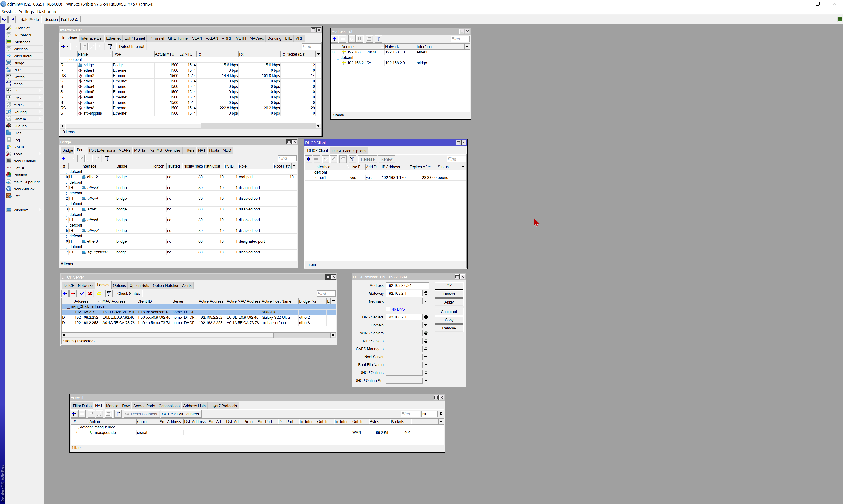Remove the selected bridge port
The image size is (843, 504).
(x=71, y=158)
